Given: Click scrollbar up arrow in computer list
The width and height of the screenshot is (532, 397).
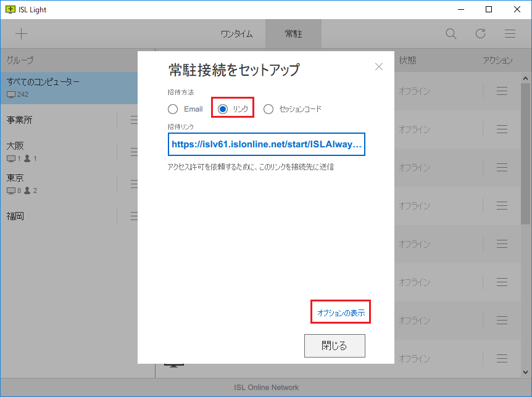Looking at the screenshot, I should coord(525,78).
